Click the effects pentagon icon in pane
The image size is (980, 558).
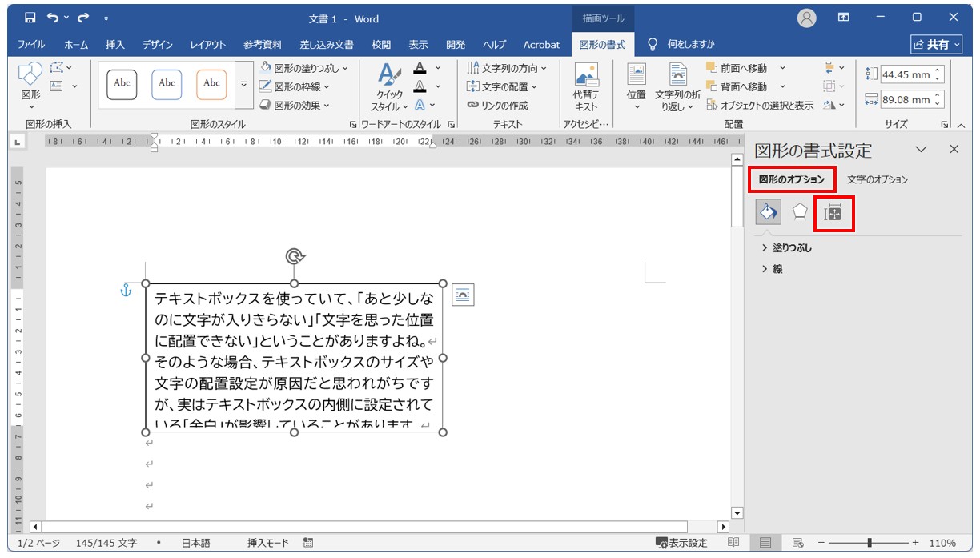pos(799,212)
